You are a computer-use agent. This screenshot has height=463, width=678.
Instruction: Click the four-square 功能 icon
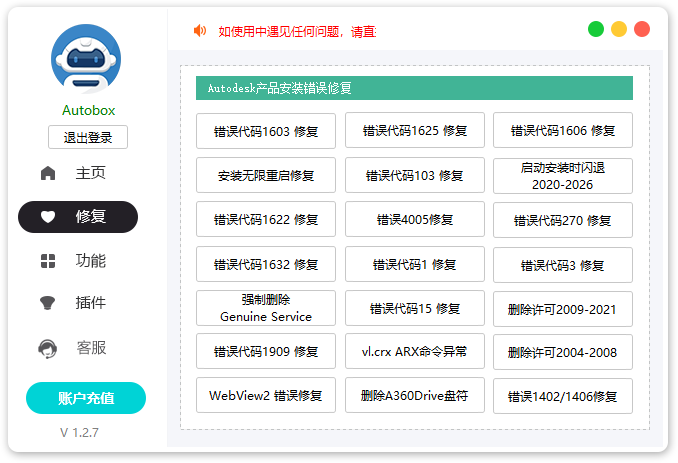[48, 261]
